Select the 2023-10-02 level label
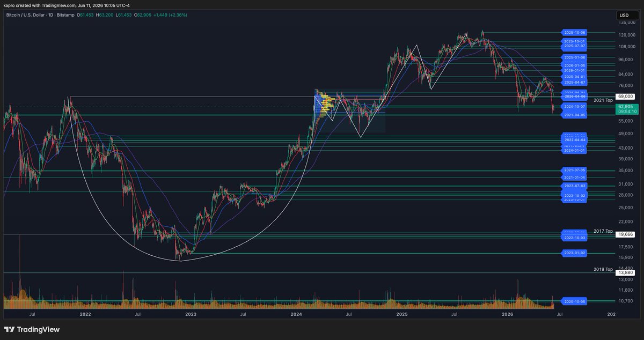The height and width of the screenshot is (340, 644). tap(575, 196)
